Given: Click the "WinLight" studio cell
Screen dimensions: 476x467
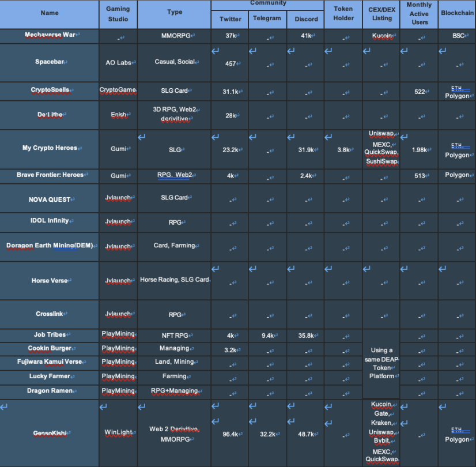Looking at the screenshot, I should (x=118, y=432).
